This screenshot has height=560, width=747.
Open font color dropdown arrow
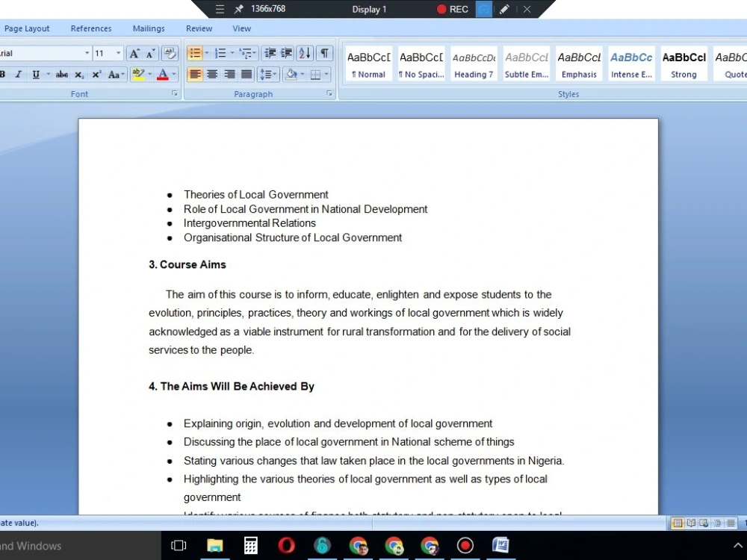(174, 74)
